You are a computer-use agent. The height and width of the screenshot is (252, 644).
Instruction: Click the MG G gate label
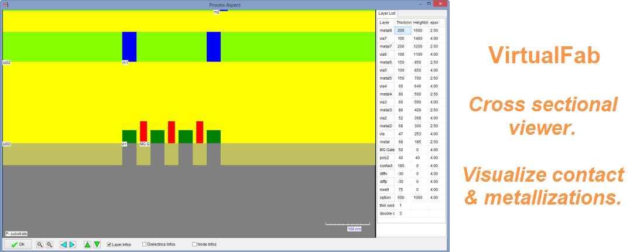tap(145, 144)
